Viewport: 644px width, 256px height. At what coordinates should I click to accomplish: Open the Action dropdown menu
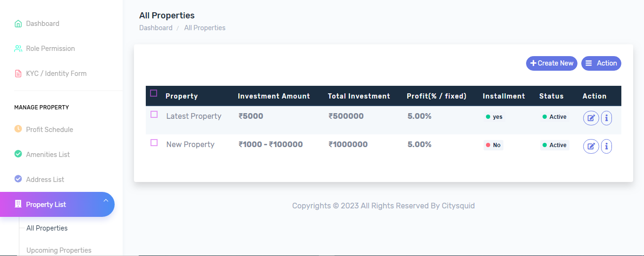coord(601,63)
